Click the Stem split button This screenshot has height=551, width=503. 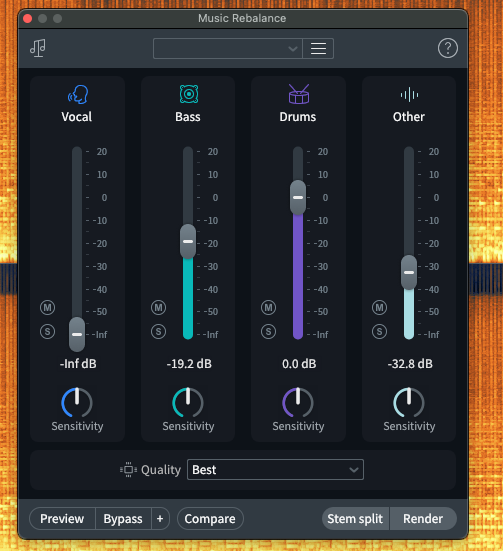pyautogui.click(x=355, y=519)
